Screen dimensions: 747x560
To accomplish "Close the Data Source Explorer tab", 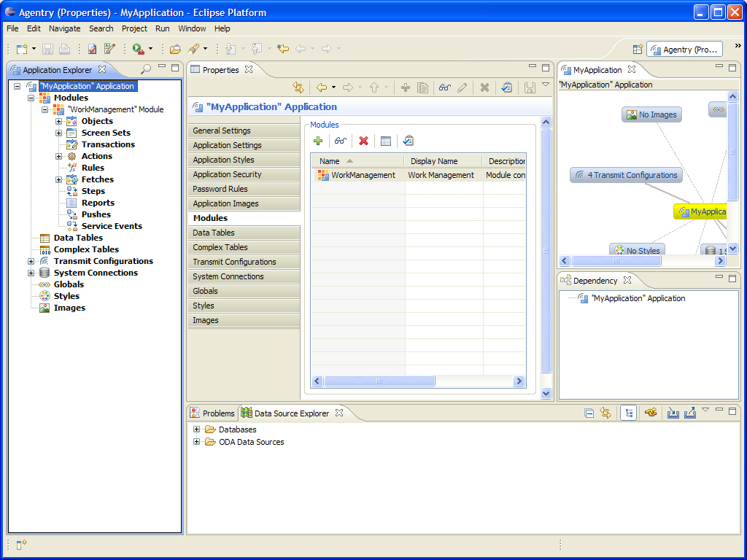I will [x=339, y=413].
